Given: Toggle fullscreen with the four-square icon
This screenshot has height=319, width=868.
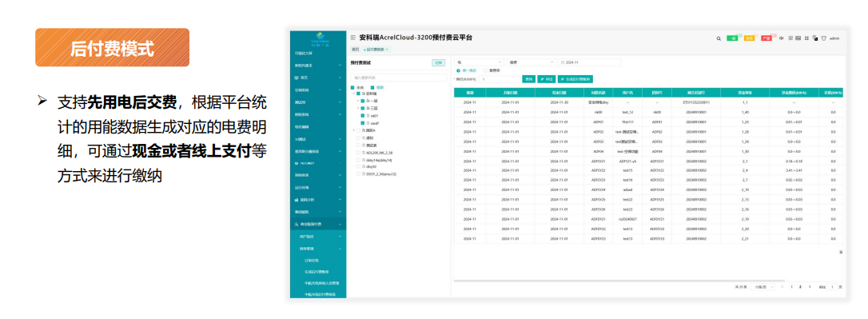Looking at the screenshot, I should tap(806, 38).
